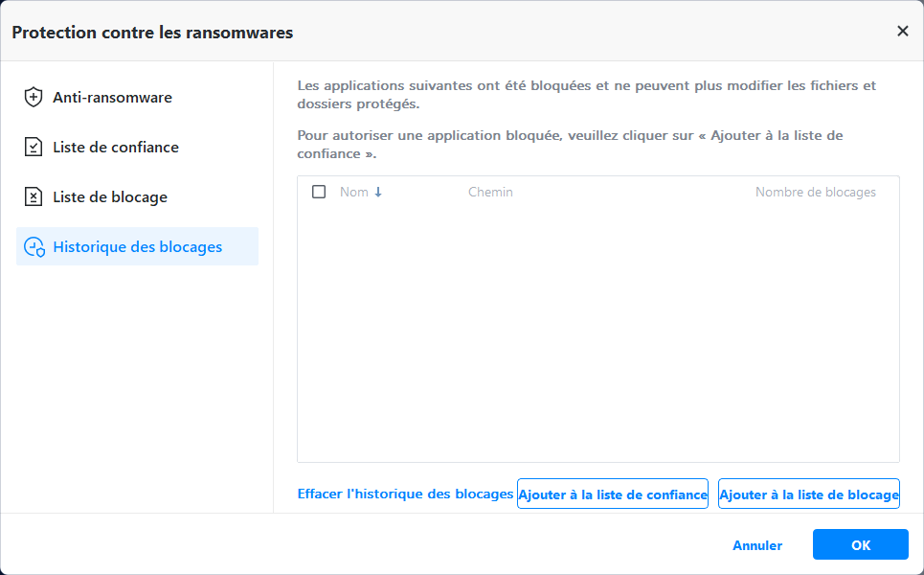Confirm with the OK button
Screen dimensions: 924x575
pyautogui.click(x=860, y=544)
